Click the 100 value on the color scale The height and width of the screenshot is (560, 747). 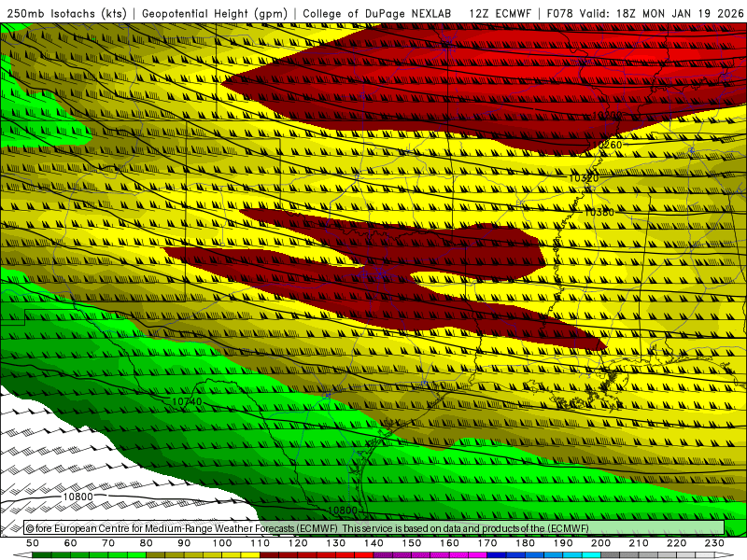[x=222, y=543]
